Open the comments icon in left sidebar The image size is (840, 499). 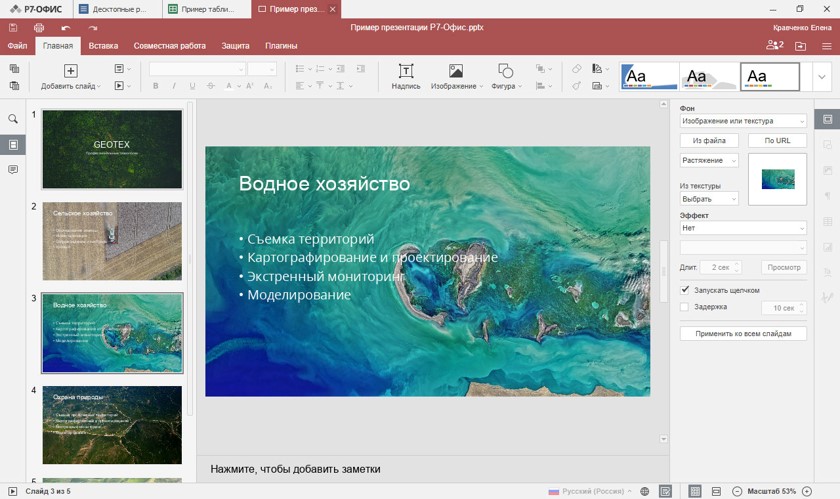point(13,170)
